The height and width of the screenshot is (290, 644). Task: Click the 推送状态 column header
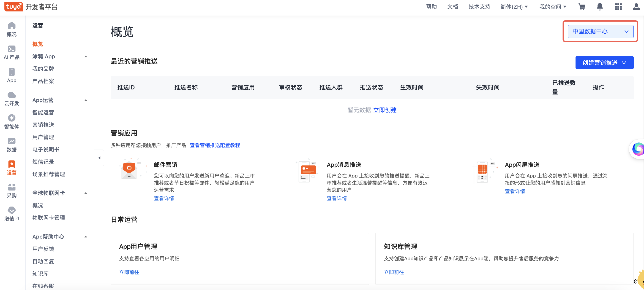(371, 87)
